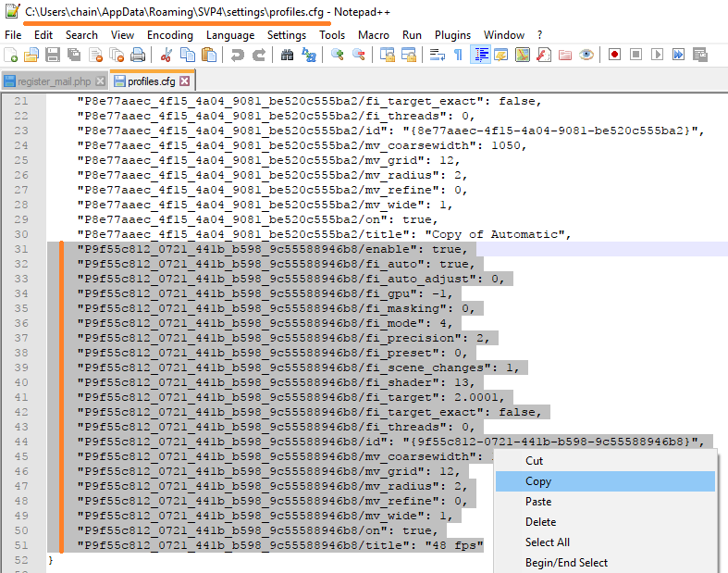728x573 pixels.
Task: Open Find with the binoculars icon
Action: pos(287,55)
